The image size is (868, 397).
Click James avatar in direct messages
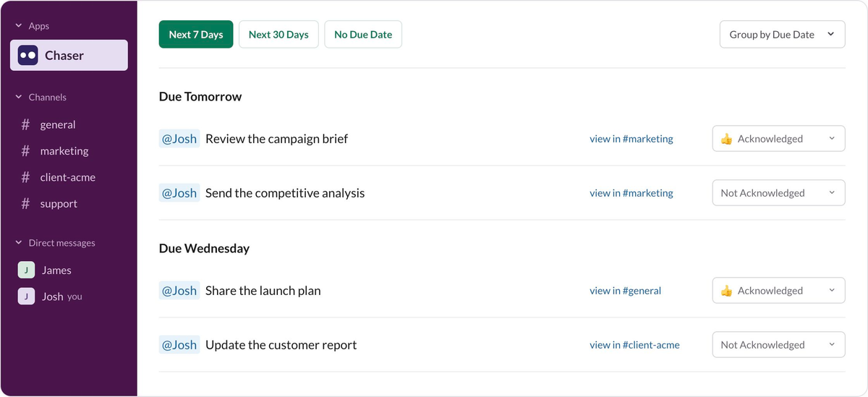click(x=26, y=270)
